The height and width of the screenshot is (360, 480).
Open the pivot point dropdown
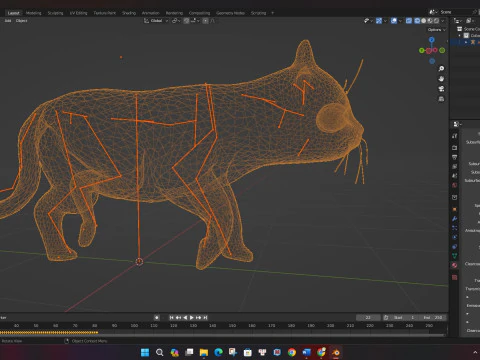point(176,21)
